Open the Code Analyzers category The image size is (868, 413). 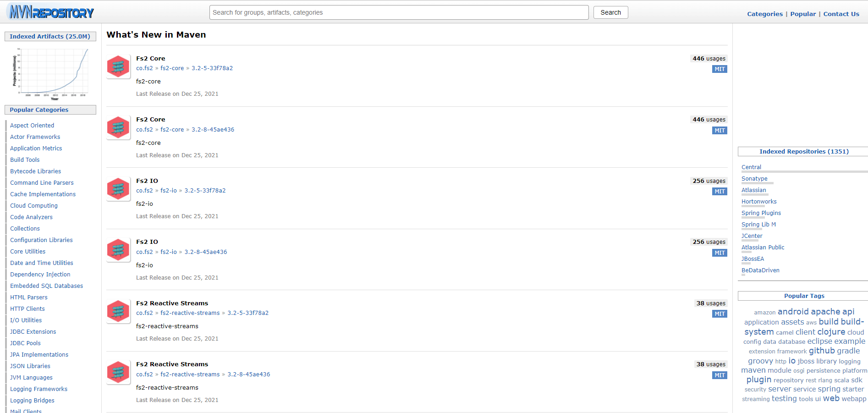pyautogui.click(x=32, y=217)
